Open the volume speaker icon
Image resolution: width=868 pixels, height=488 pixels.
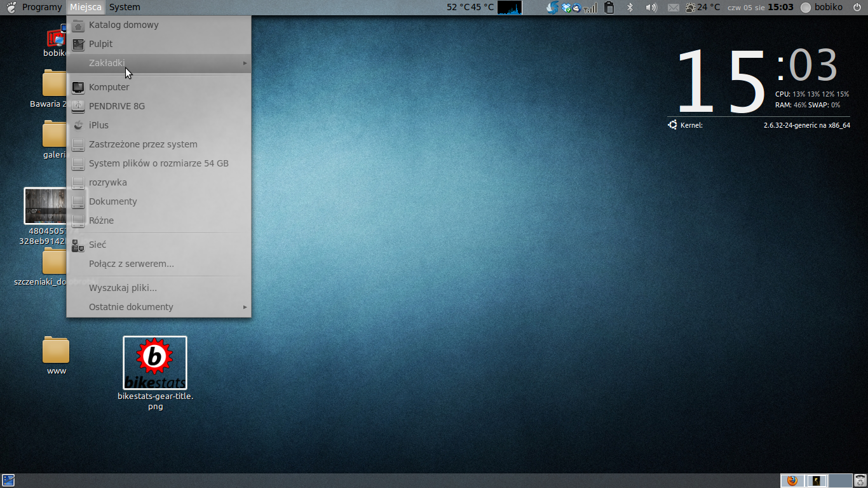pos(651,7)
